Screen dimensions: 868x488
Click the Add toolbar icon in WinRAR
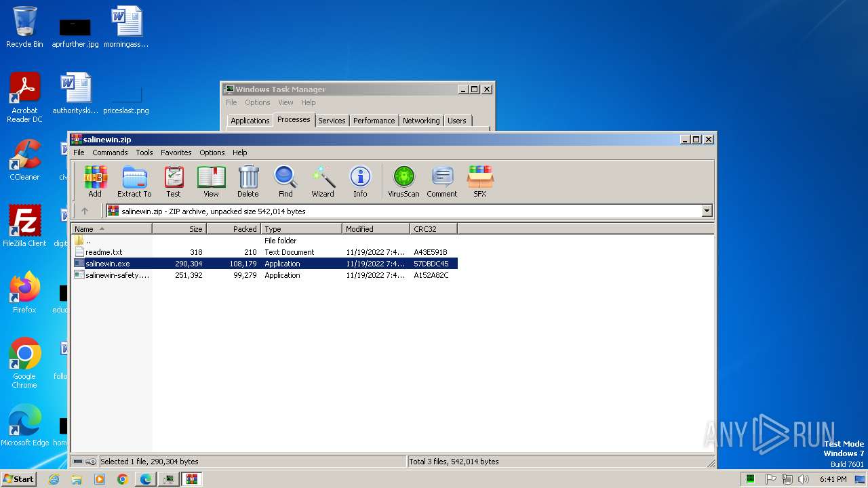coord(95,182)
